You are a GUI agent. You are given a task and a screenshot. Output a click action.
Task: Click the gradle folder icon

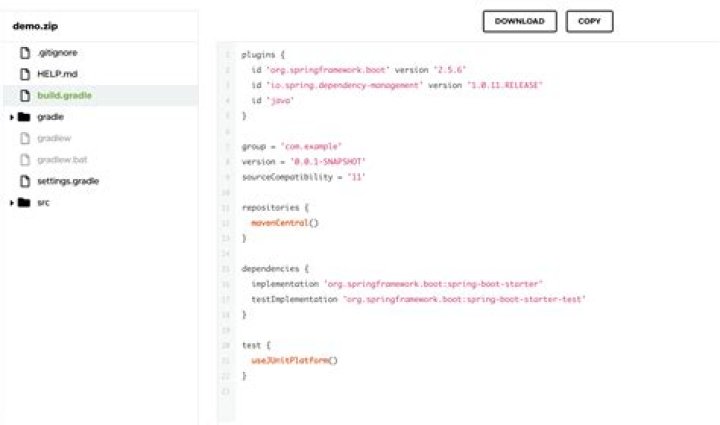click(x=24, y=117)
